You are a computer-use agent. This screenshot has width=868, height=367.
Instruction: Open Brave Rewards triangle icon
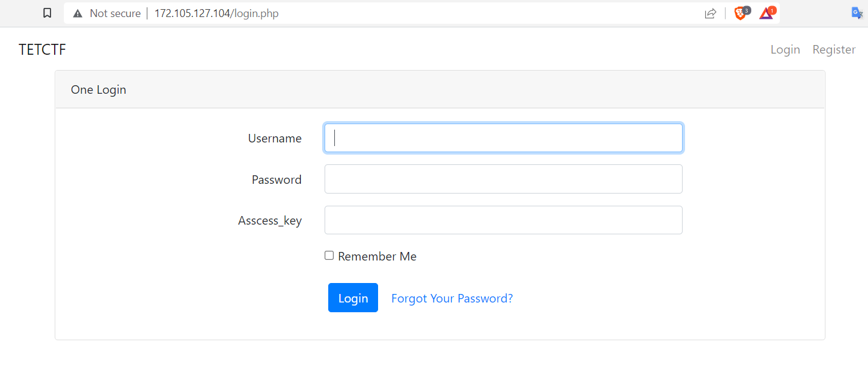click(x=767, y=13)
